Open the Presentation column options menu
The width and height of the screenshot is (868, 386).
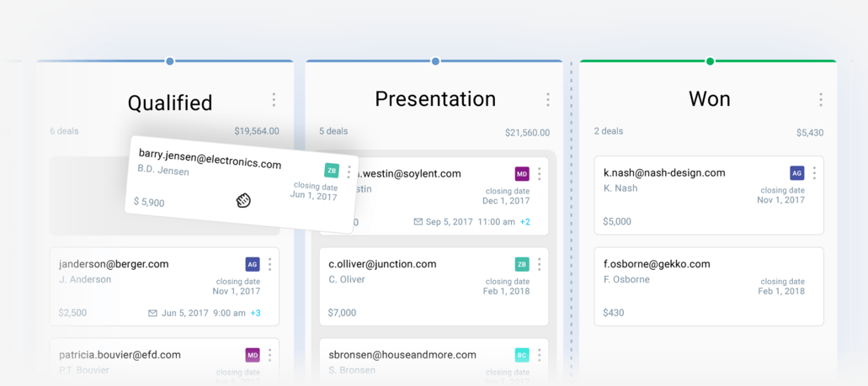tap(547, 100)
